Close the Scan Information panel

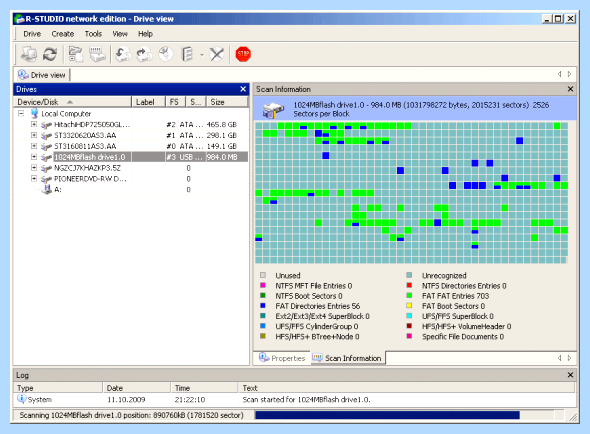570,89
